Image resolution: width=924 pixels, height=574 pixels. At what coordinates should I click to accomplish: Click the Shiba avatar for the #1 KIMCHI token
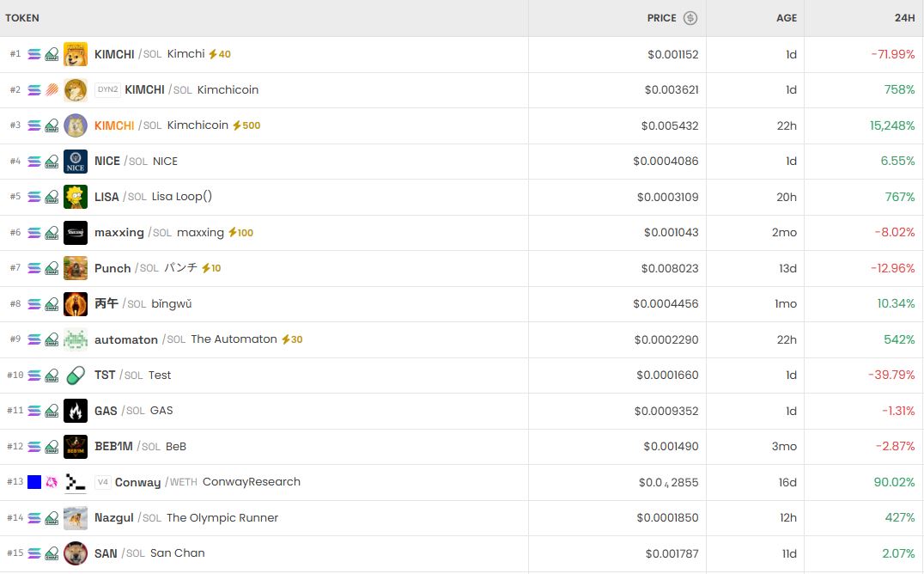pos(76,53)
